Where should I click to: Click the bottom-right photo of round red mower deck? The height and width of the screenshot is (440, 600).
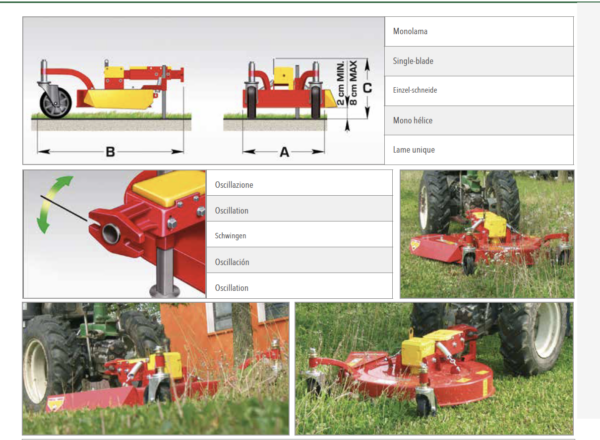(434, 368)
